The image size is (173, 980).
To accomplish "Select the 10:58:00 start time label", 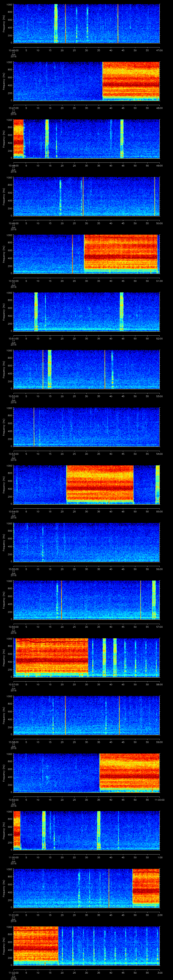I will click(x=14, y=742).
